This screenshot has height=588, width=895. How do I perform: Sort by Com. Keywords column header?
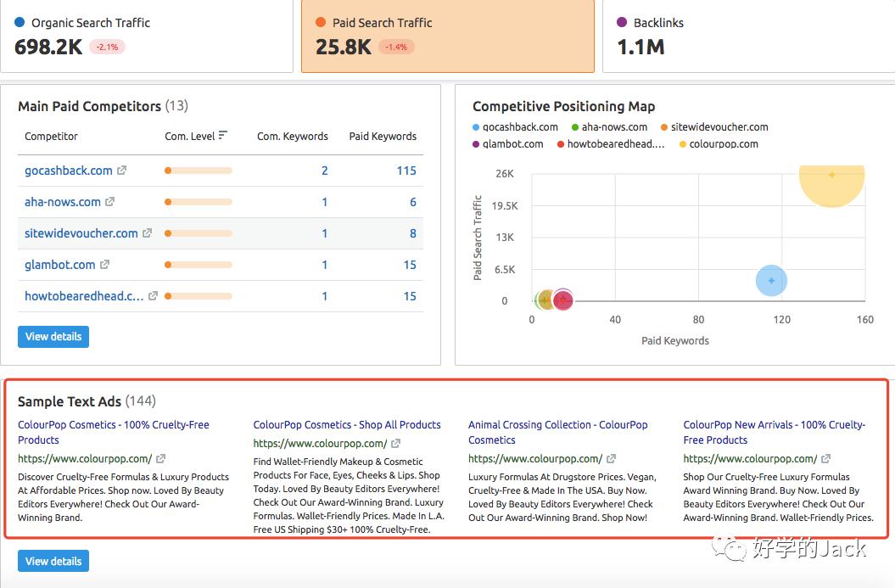(x=293, y=136)
